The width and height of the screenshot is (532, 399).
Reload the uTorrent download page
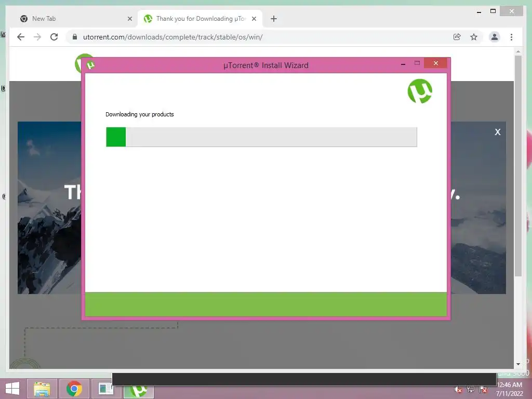pos(54,37)
